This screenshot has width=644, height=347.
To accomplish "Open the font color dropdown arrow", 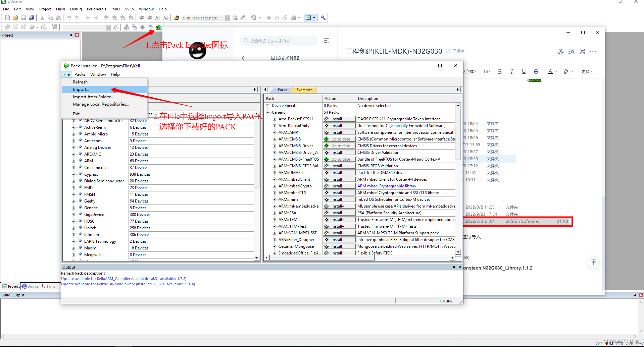I will point(556,71).
